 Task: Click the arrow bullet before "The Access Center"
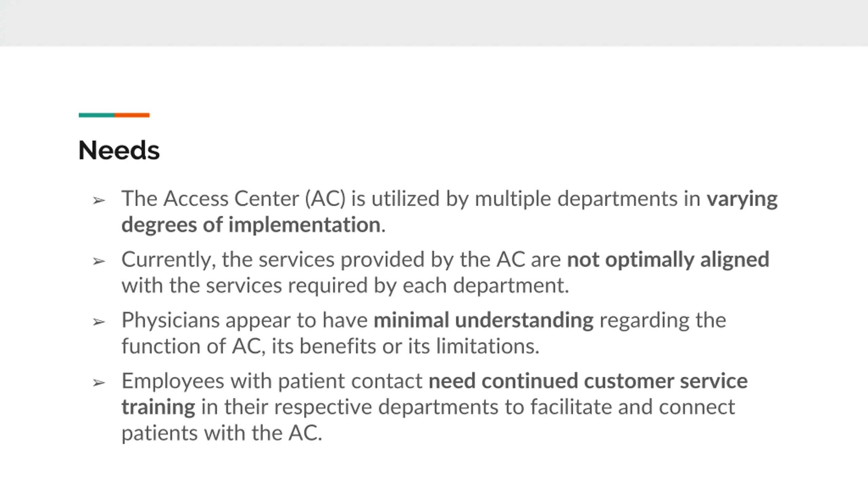tap(99, 201)
